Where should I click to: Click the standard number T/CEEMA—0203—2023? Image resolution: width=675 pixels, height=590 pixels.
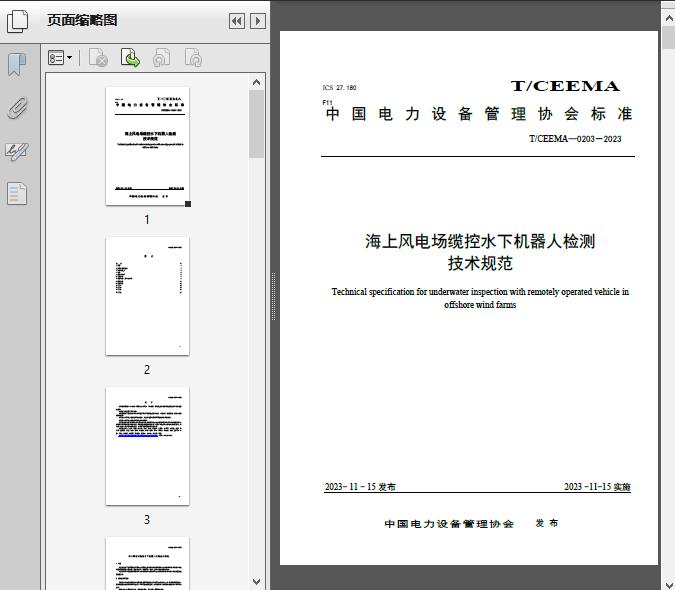click(x=575, y=139)
